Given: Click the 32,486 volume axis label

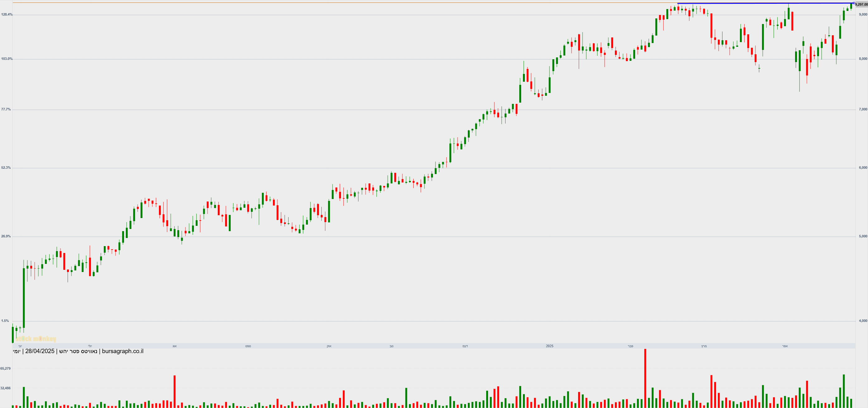Looking at the screenshot, I should 5,388.
